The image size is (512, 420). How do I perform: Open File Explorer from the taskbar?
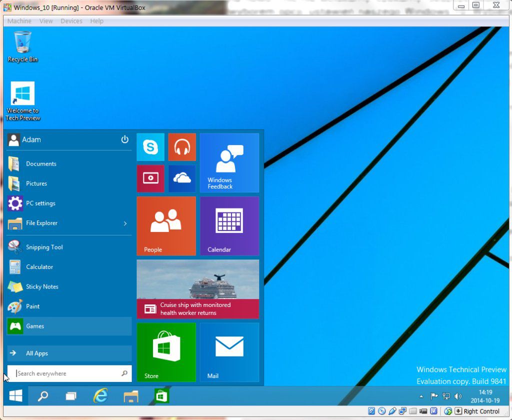point(131,396)
